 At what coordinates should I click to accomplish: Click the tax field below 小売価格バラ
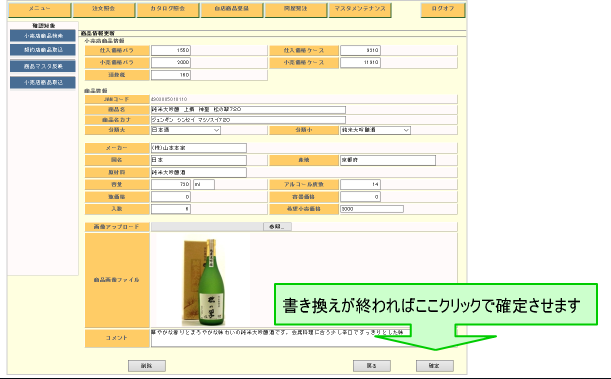click(x=171, y=75)
